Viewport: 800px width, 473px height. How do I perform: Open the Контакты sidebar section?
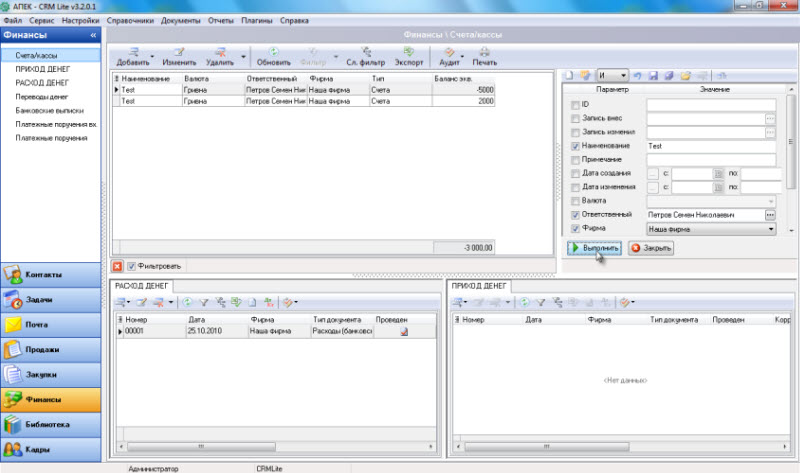(51, 275)
